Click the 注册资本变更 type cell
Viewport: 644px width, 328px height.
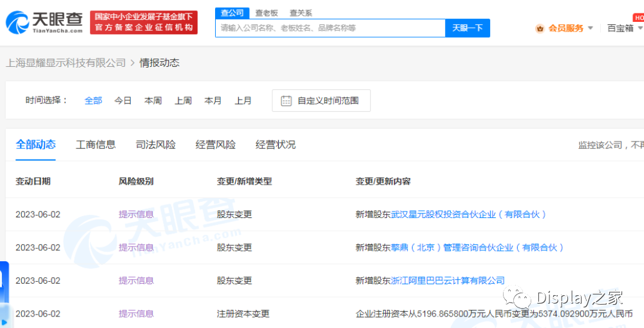tap(243, 314)
